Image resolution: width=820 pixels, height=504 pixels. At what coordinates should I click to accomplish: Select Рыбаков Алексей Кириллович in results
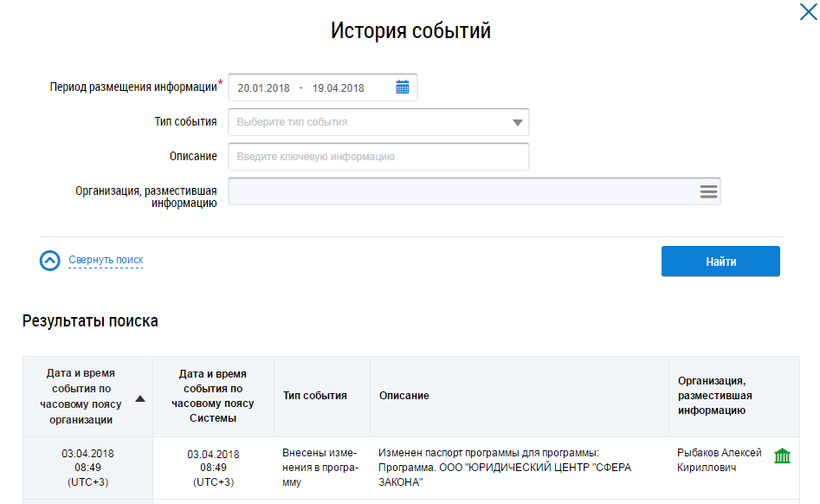click(x=720, y=461)
